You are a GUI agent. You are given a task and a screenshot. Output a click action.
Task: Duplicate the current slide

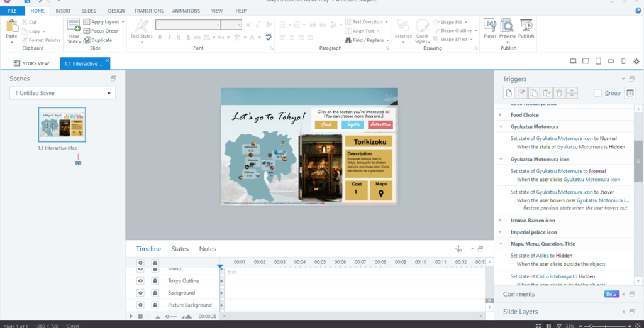[x=97, y=40]
